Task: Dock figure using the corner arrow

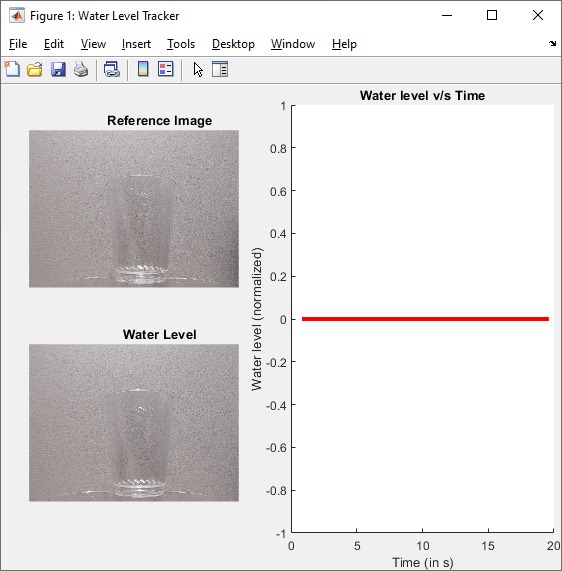Action: [x=553, y=43]
